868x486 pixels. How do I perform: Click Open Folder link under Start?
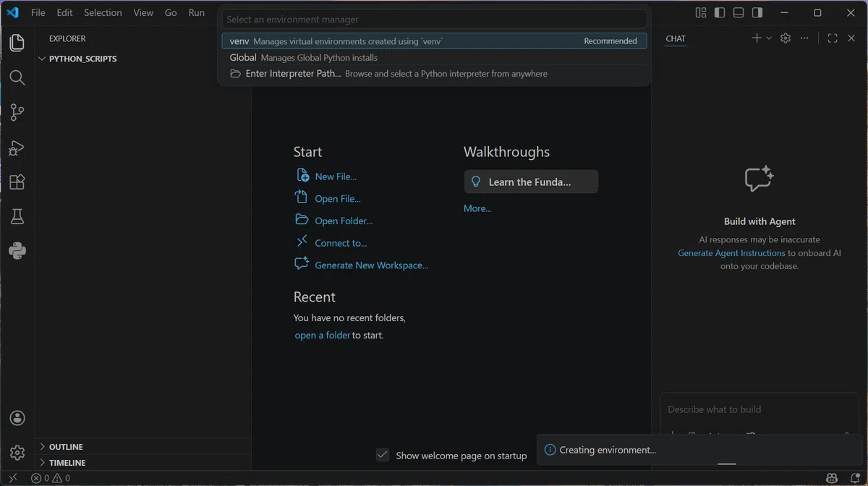[x=344, y=221]
